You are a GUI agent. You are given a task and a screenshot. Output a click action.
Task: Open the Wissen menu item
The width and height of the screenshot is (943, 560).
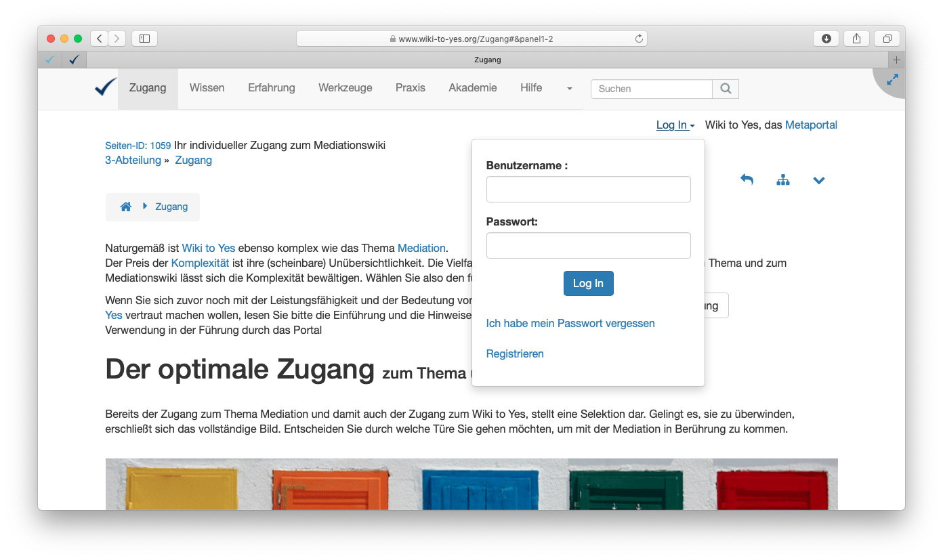(x=207, y=88)
